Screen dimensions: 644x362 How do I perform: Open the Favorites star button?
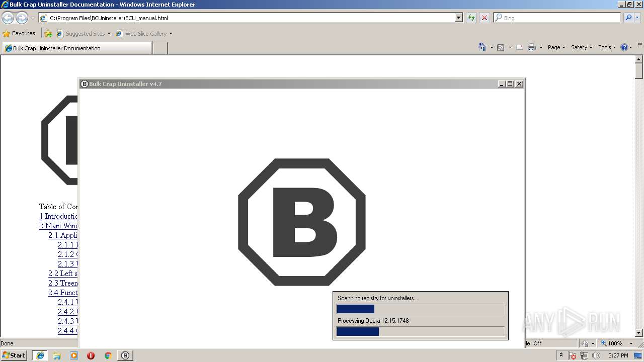point(19,33)
